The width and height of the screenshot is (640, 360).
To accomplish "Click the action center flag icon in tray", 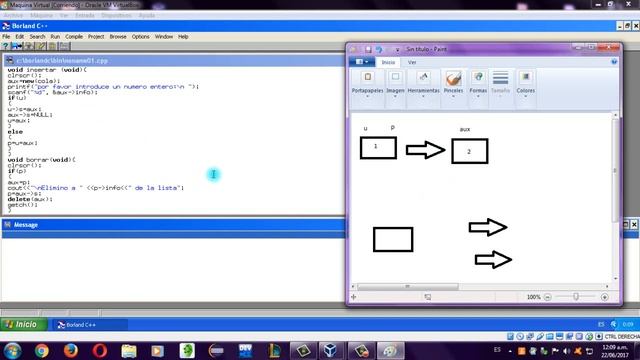I will 555,351.
